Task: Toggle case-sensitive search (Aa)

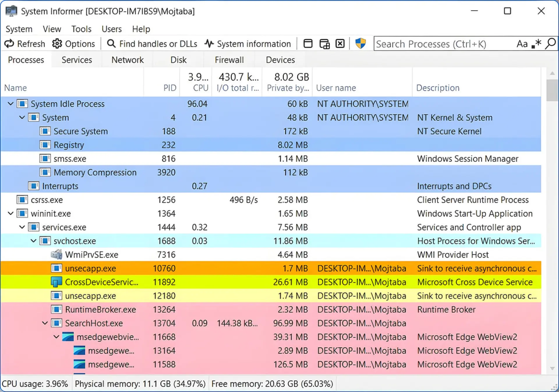Action: click(x=522, y=44)
